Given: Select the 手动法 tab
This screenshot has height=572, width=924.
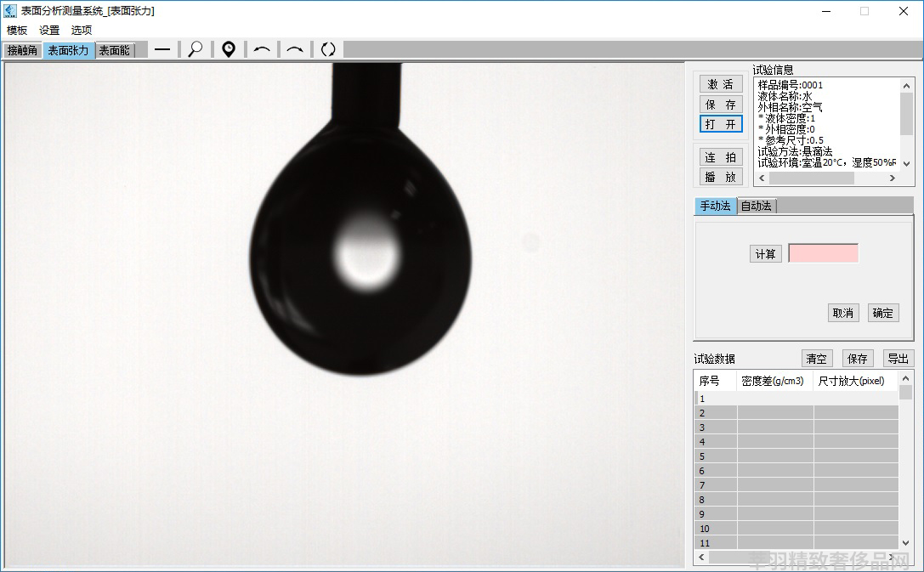Looking at the screenshot, I should pyautogui.click(x=716, y=206).
